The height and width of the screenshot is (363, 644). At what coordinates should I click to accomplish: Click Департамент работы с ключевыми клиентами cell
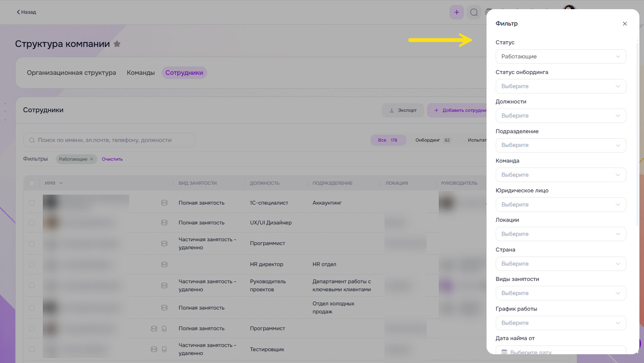(342, 286)
